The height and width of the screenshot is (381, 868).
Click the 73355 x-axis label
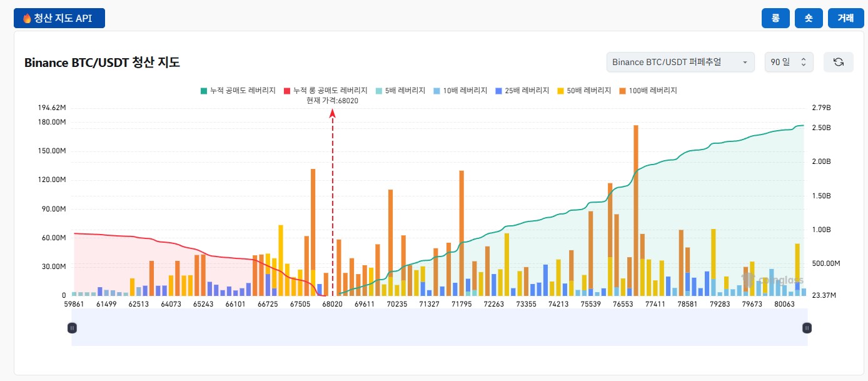pyautogui.click(x=527, y=304)
